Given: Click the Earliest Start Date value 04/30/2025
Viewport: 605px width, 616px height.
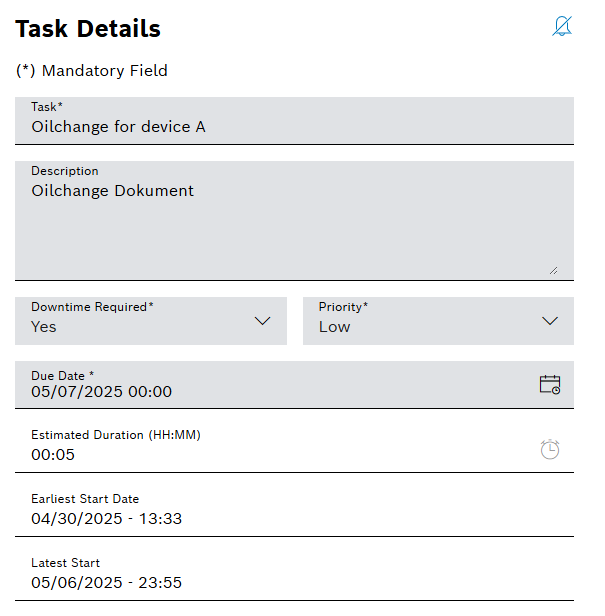Looking at the screenshot, I should click(106, 519).
